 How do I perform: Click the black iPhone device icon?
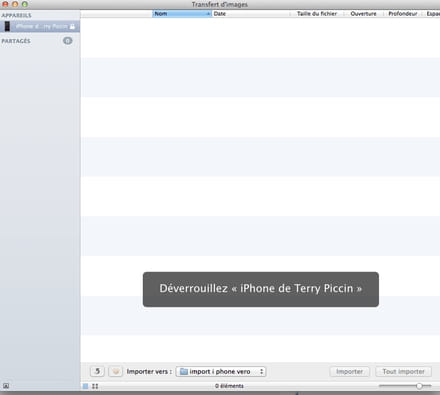[x=7, y=26]
